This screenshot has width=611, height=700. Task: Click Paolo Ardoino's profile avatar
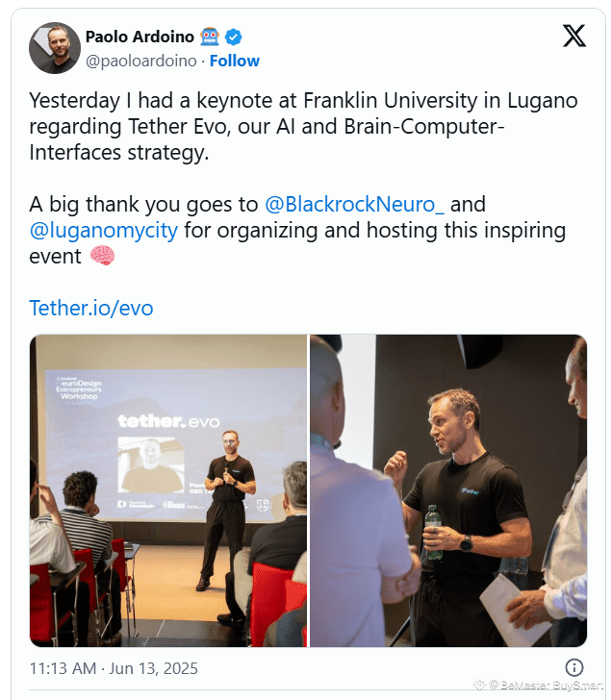[x=55, y=48]
